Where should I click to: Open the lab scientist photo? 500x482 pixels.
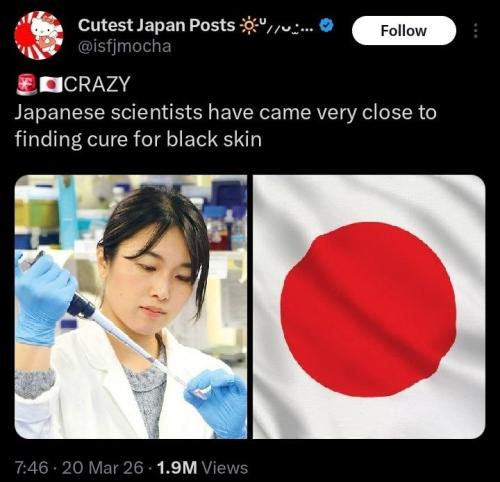131,307
